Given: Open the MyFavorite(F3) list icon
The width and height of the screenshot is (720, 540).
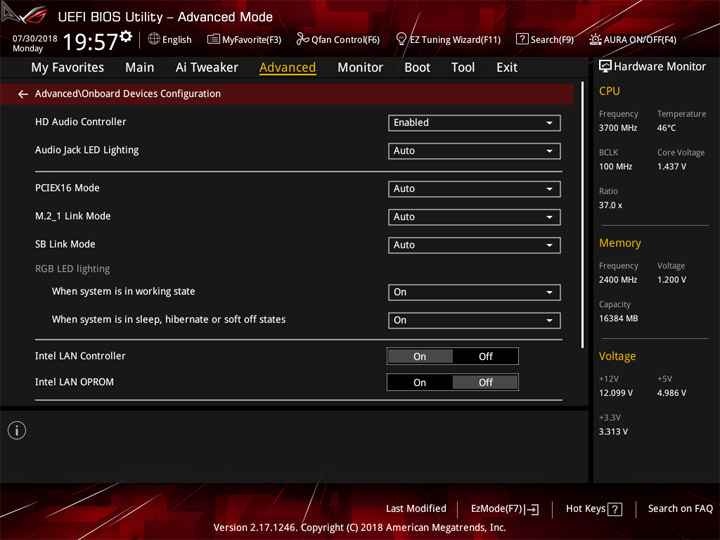Looking at the screenshot, I should 213,39.
